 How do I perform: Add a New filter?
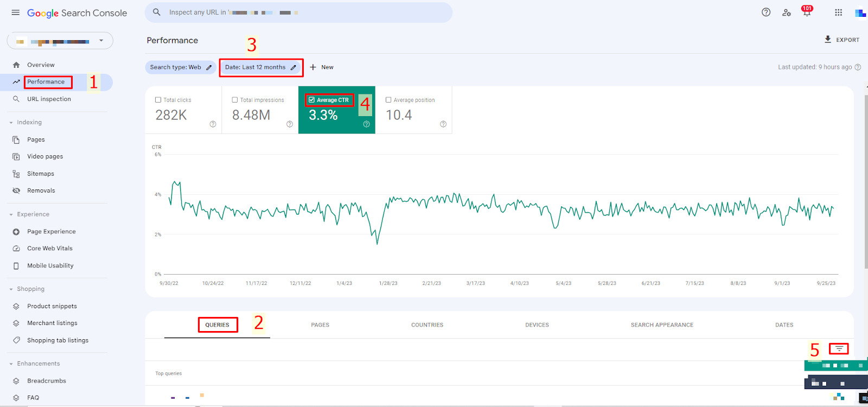coord(322,67)
